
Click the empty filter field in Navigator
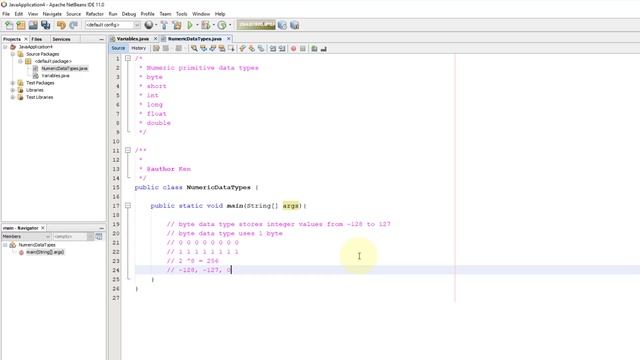[x=70, y=236]
